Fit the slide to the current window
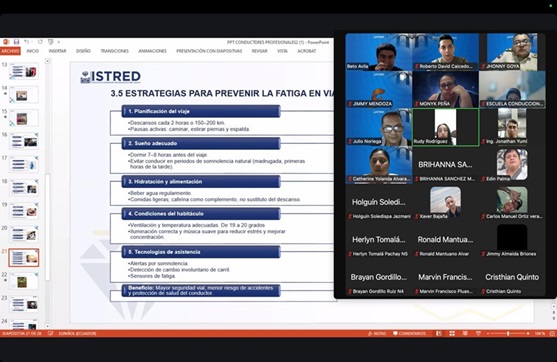This screenshot has width=557, height=362. click(x=552, y=334)
